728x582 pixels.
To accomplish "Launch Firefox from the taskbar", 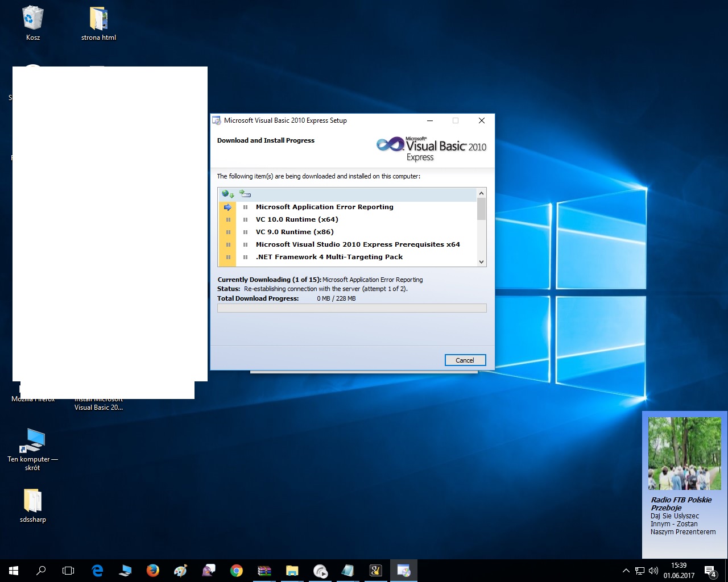I will [x=153, y=571].
